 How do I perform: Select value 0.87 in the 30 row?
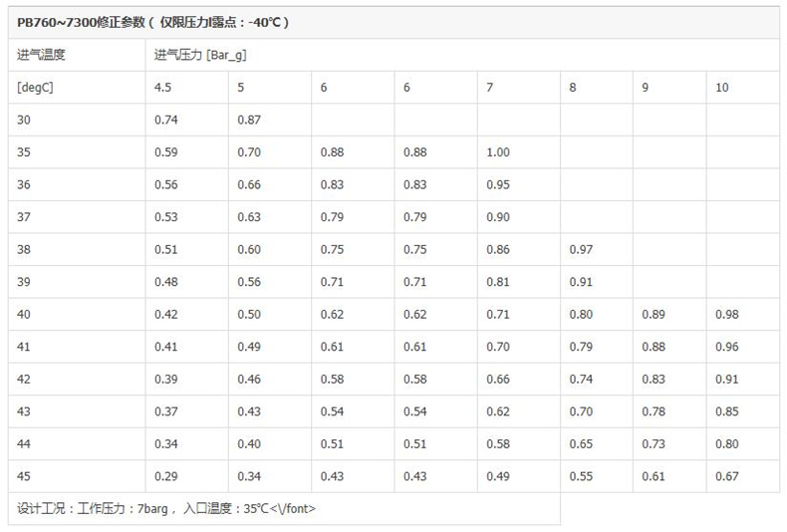[249, 120]
